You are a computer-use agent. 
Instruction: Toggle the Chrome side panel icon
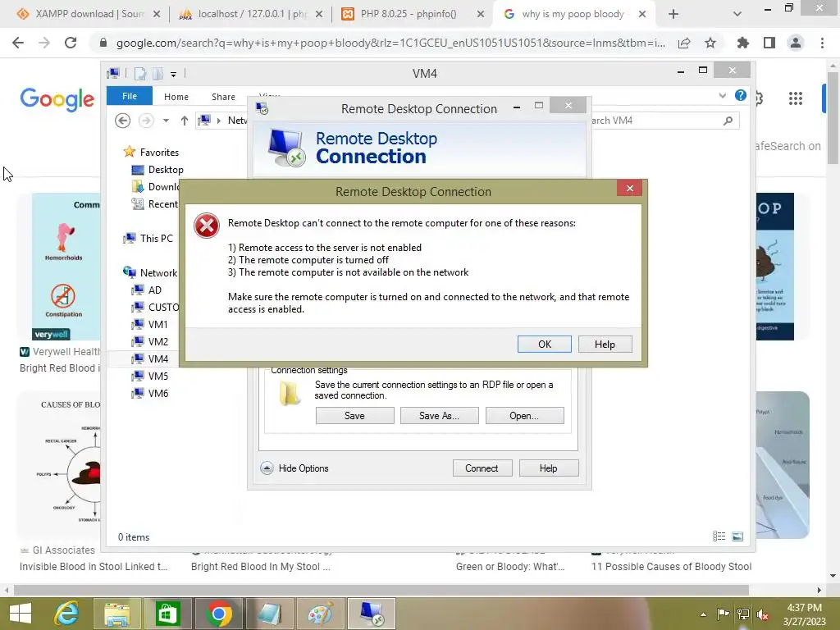(x=769, y=43)
